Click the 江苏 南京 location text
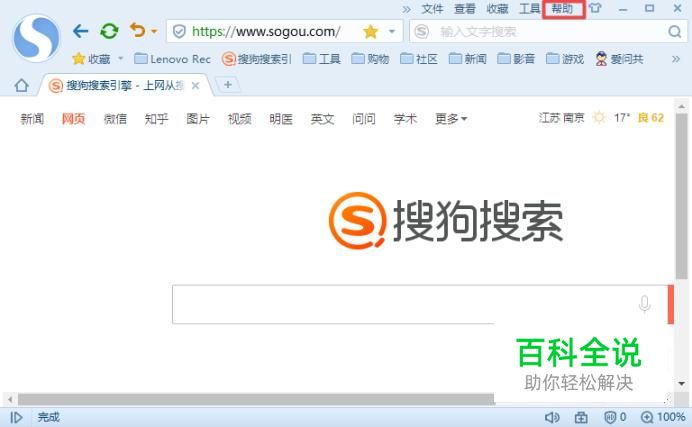The image size is (692, 427). coord(561,117)
